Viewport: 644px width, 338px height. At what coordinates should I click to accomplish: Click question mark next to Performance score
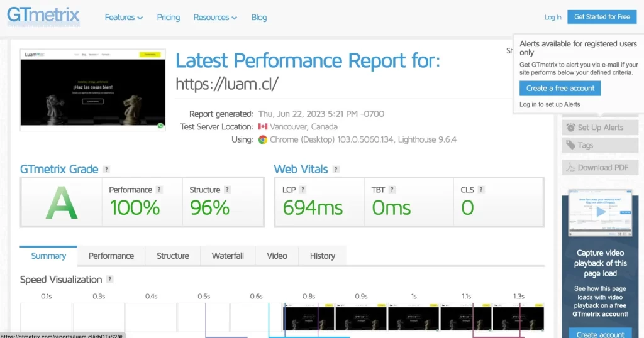click(x=159, y=190)
